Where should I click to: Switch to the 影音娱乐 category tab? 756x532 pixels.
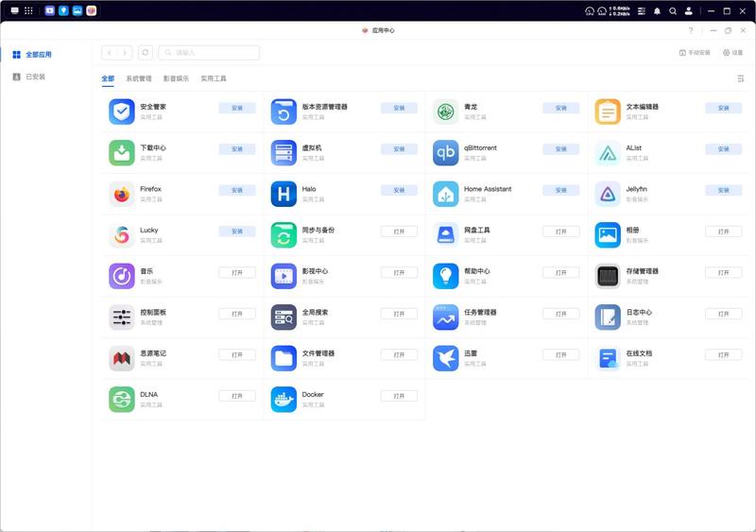176,78
